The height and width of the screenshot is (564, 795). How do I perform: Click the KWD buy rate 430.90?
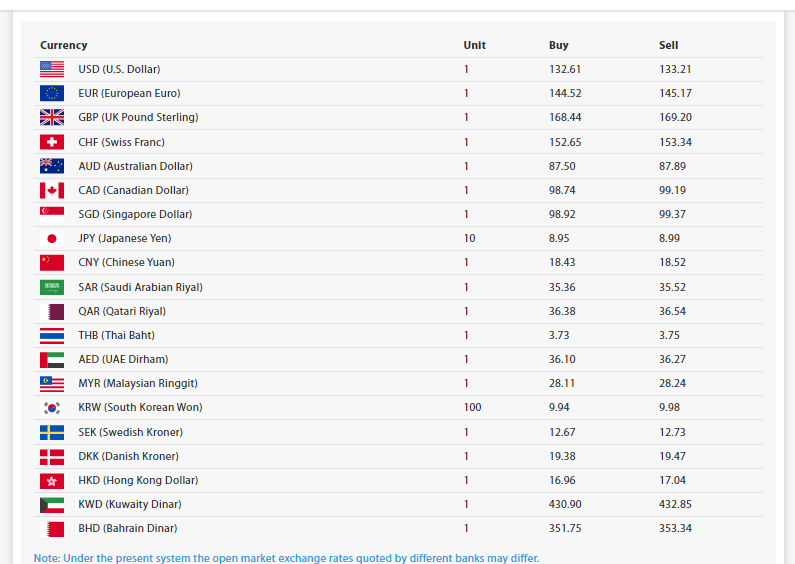click(565, 504)
